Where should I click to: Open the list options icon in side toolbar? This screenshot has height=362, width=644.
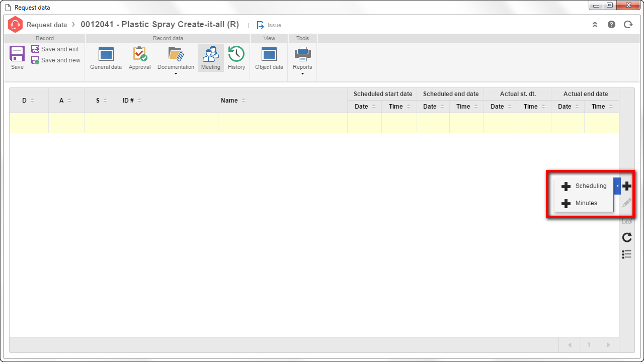627,254
